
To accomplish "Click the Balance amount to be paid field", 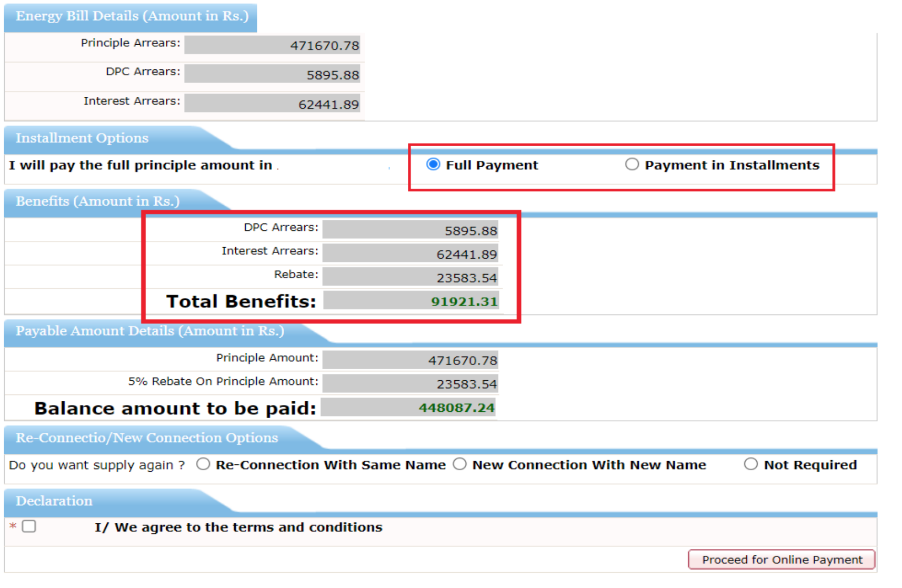I will pos(408,408).
